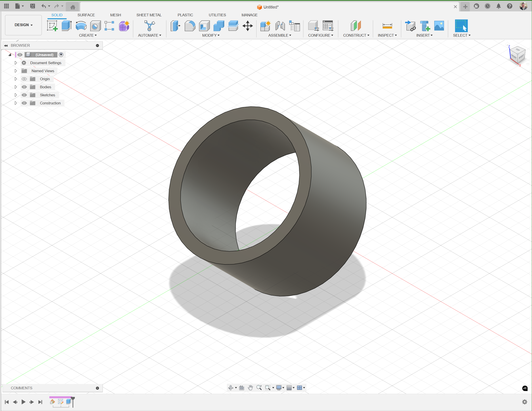532x411 pixels.
Task: Open the Automated Modeling tool
Action: tap(149, 26)
